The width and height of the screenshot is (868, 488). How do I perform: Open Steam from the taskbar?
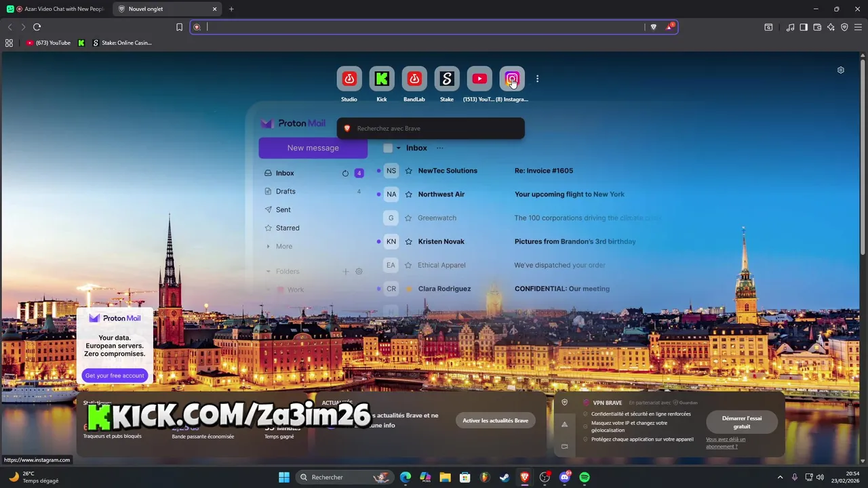coord(505,477)
